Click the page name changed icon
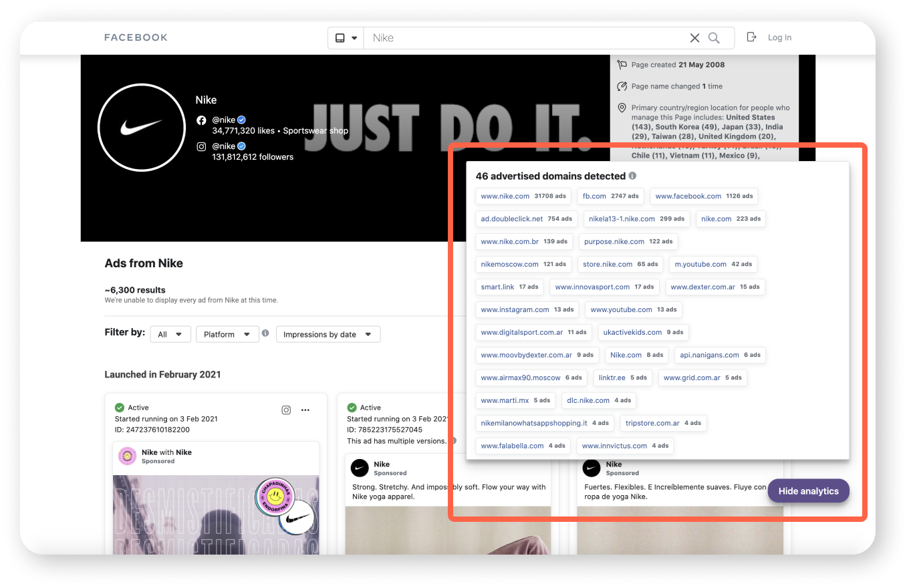909x588 pixels. [622, 86]
